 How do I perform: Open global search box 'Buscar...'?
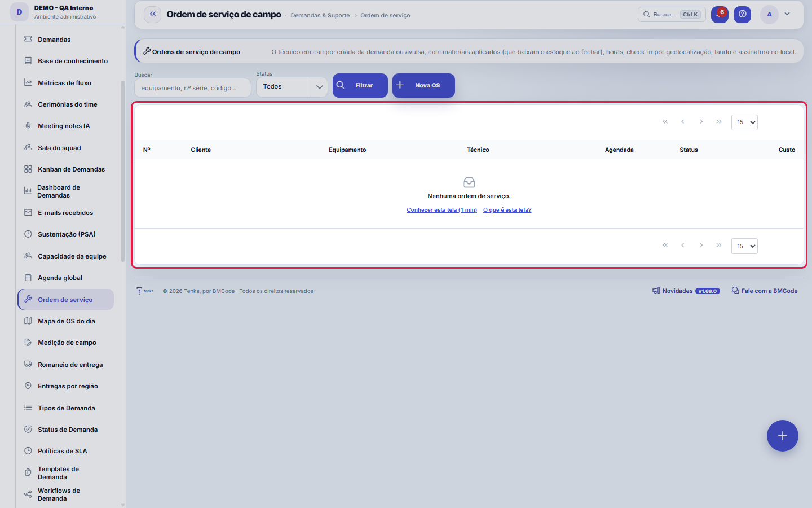[672, 15]
